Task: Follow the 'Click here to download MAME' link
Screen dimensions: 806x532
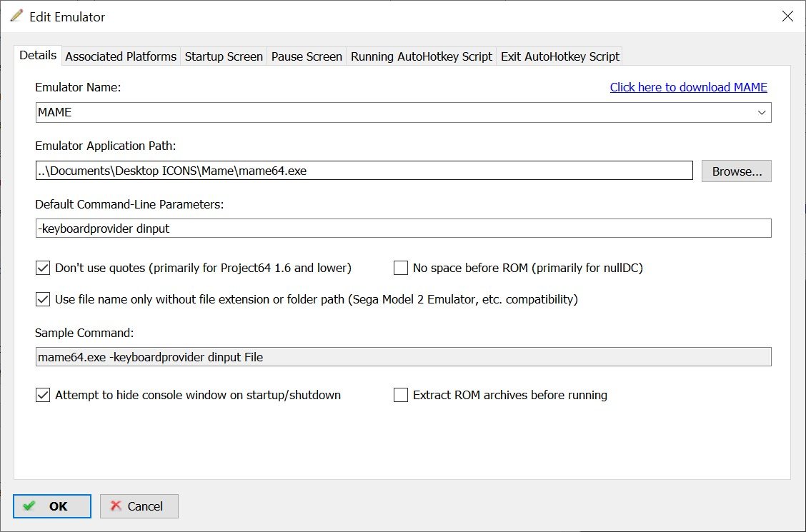Action: (688, 87)
